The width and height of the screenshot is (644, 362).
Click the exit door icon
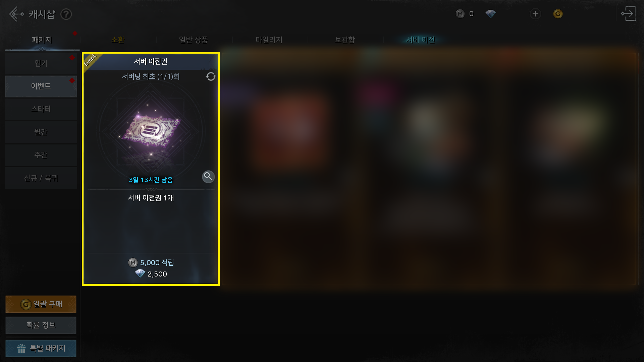pos(628,14)
